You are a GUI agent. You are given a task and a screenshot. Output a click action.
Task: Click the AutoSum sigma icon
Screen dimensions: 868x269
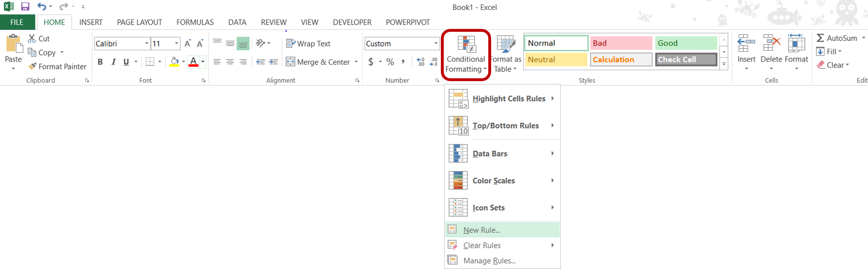[x=820, y=38]
